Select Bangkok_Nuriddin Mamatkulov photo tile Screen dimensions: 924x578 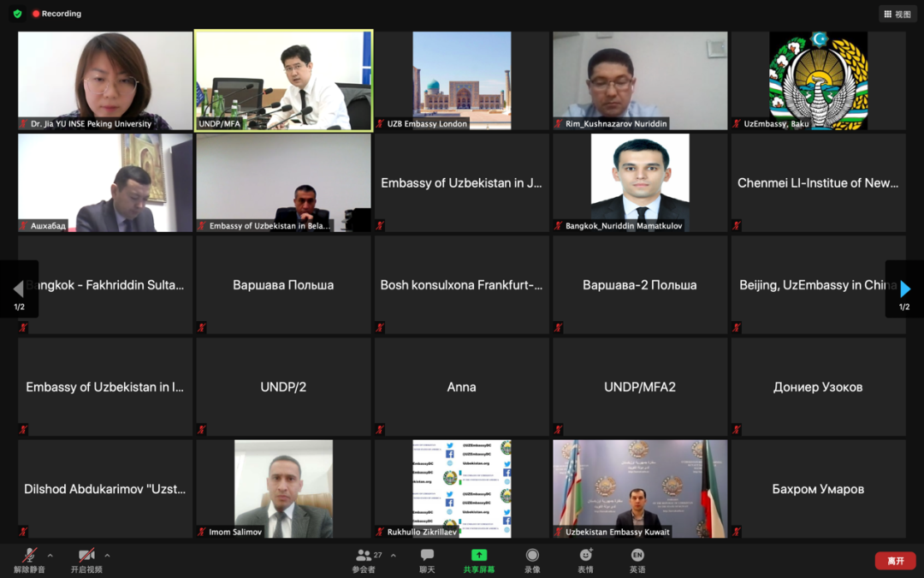(x=640, y=183)
